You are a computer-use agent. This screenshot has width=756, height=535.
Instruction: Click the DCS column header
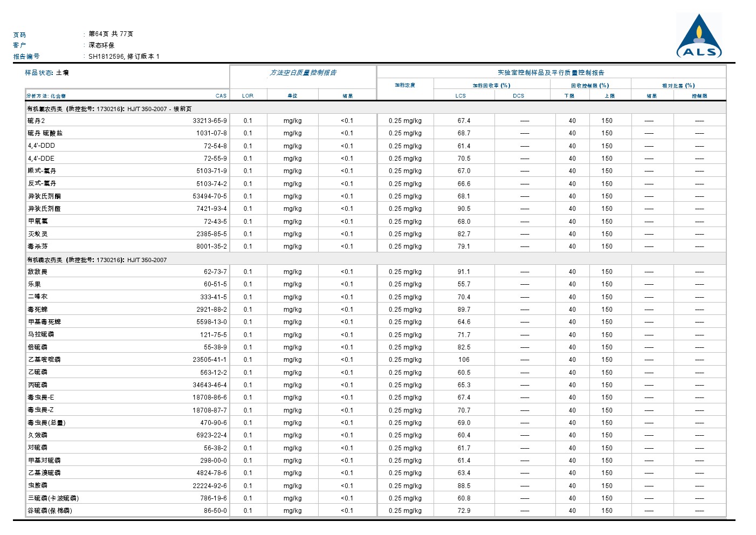[518, 96]
